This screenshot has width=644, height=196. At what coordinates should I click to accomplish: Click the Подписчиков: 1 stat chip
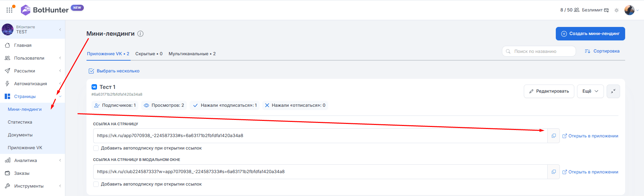pos(115,105)
